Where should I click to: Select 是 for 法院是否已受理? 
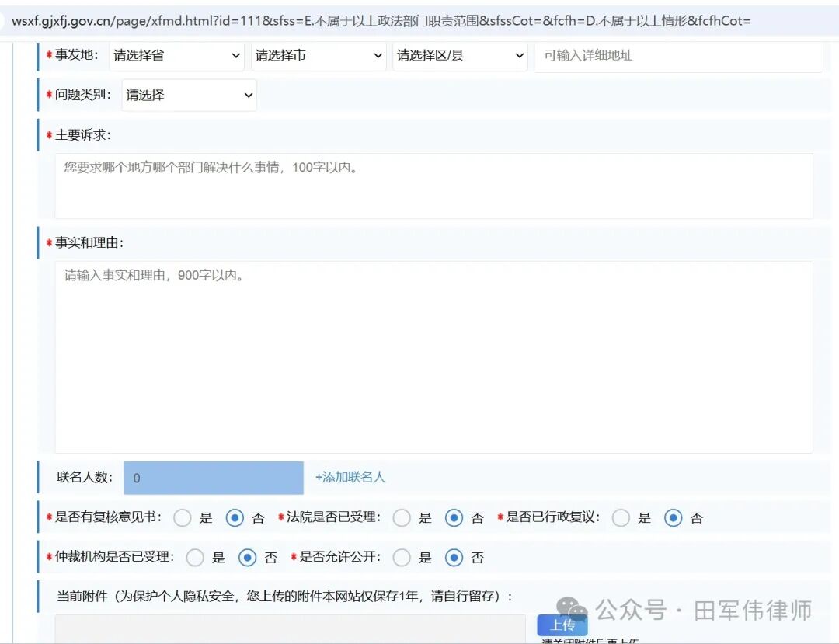402,517
